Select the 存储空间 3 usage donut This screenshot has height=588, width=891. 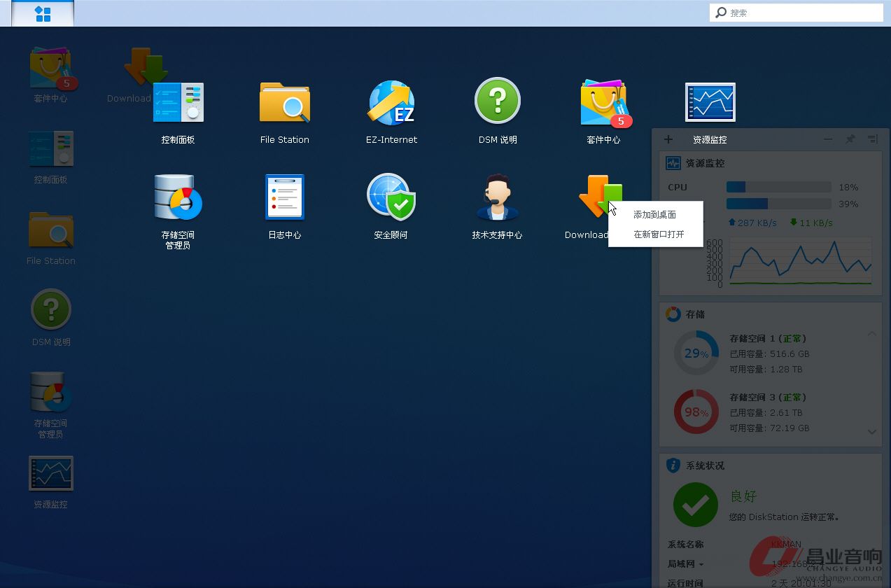tap(696, 412)
